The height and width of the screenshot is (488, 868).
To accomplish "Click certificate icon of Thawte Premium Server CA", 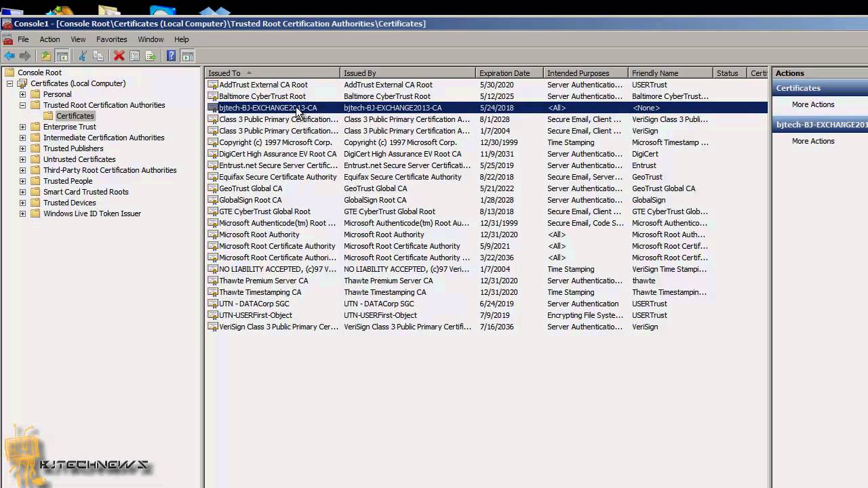I will pos(213,281).
